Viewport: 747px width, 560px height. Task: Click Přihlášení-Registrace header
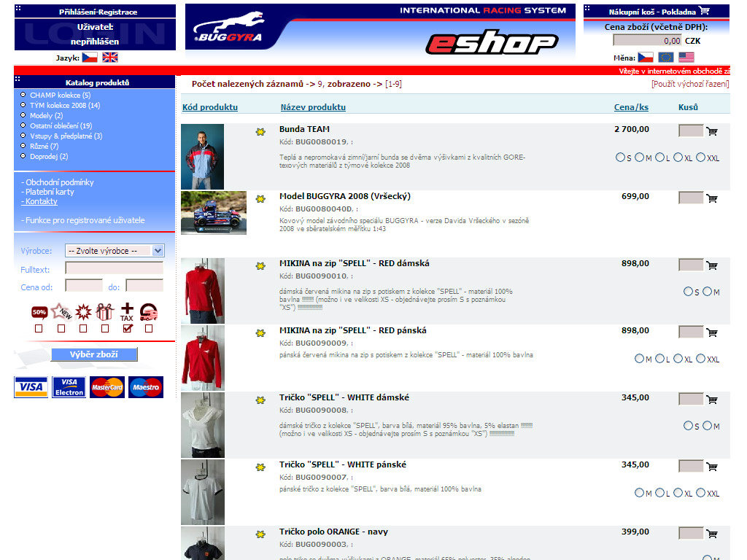pos(98,12)
